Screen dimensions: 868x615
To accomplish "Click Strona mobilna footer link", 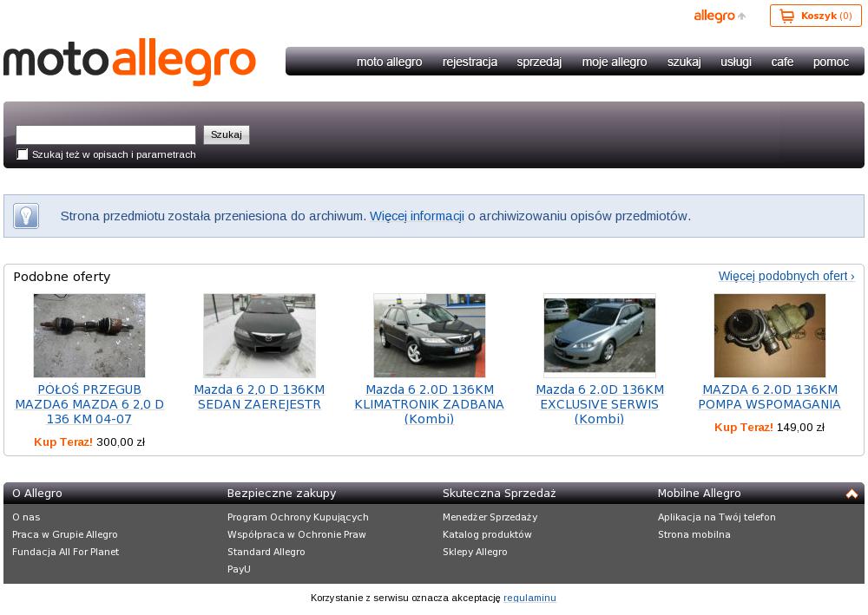I will coord(694,534).
